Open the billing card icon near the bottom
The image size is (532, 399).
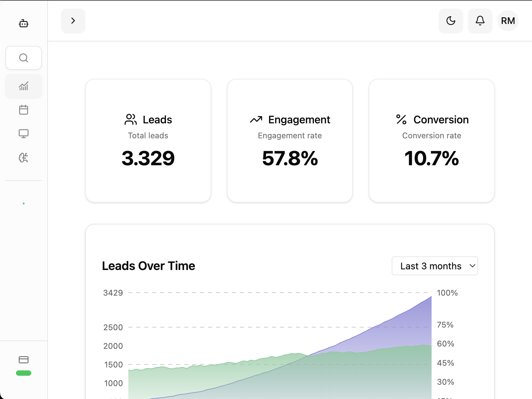(x=23, y=359)
